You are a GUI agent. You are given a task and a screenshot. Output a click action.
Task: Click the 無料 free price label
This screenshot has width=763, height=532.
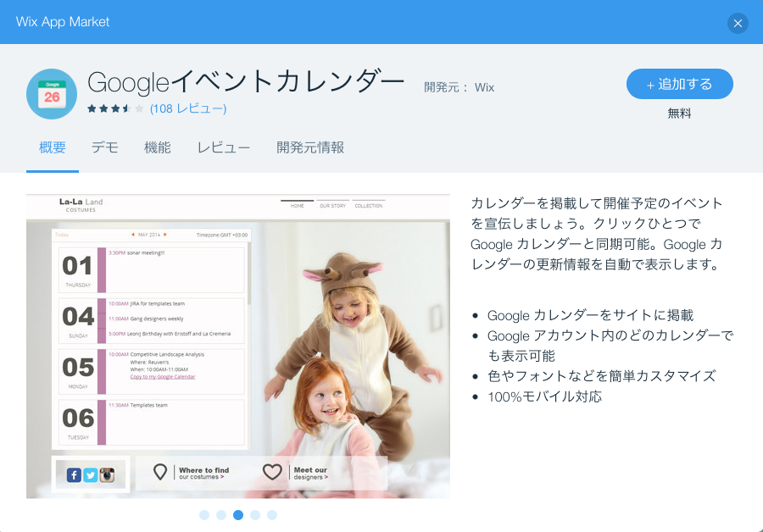coord(679,114)
